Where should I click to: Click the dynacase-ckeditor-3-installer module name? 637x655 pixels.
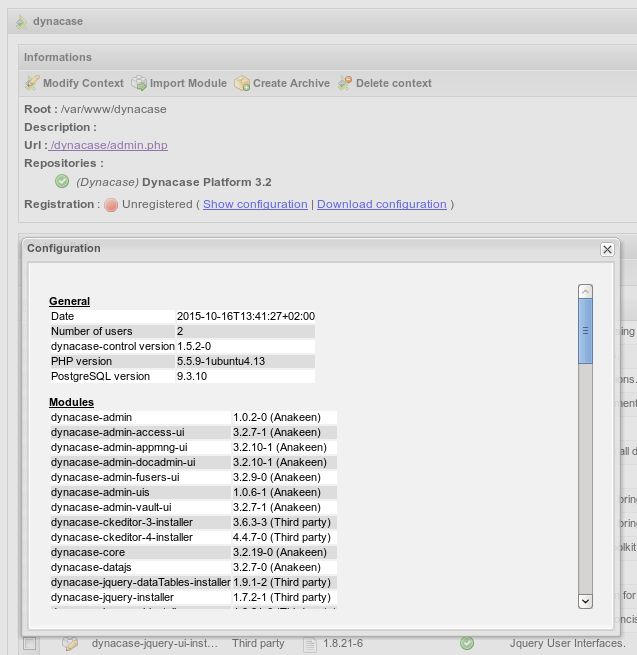pos(122,523)
